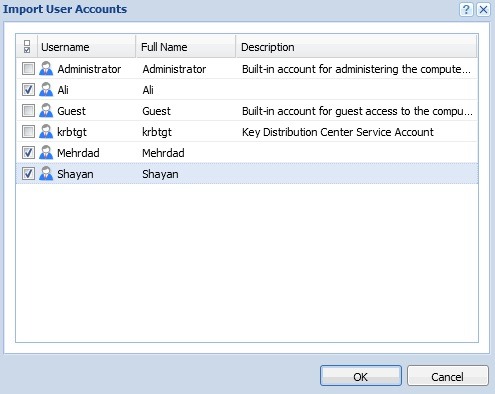This screenshot has width=495, height=394.
Task: Click the Shayan full name cell
Action: (160, 174)
